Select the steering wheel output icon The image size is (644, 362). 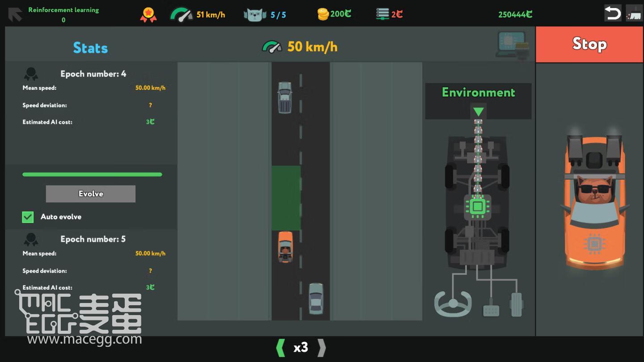pos(453,304)
